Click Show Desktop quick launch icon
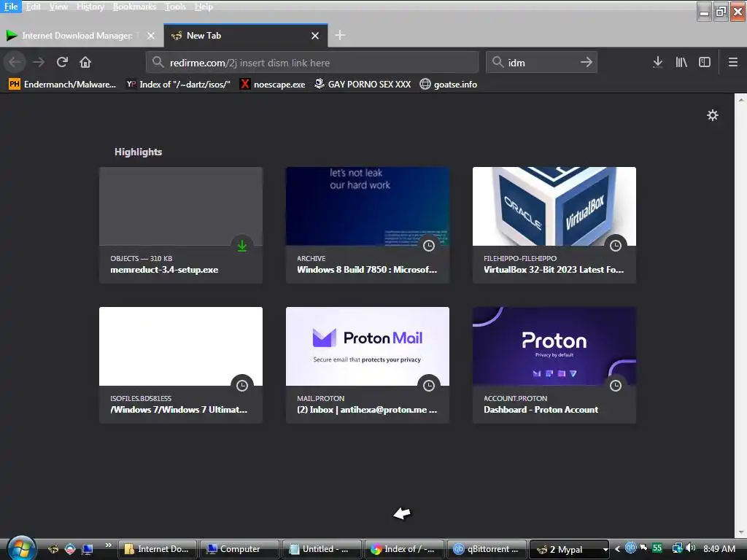Image resolution: width=747 pixels, height=560 pixels. click(88, 549)
